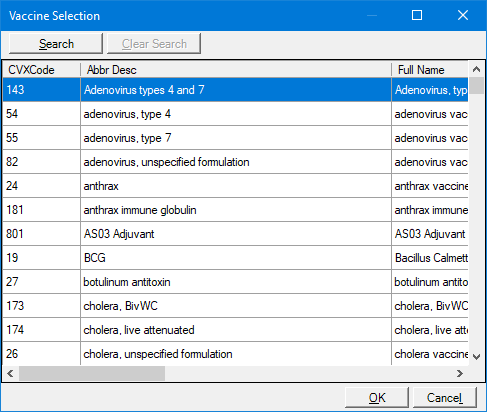Pick cholera, live attenuated entry
This screenshot has width=487, height=412.
235,330
